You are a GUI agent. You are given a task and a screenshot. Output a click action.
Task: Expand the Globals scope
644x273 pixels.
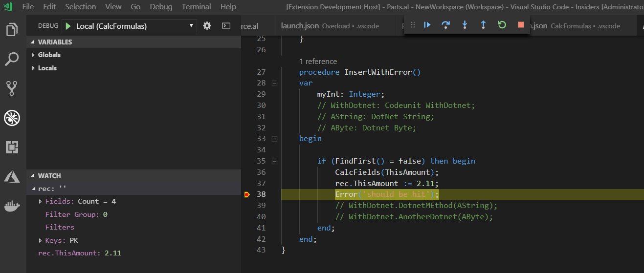33,55
